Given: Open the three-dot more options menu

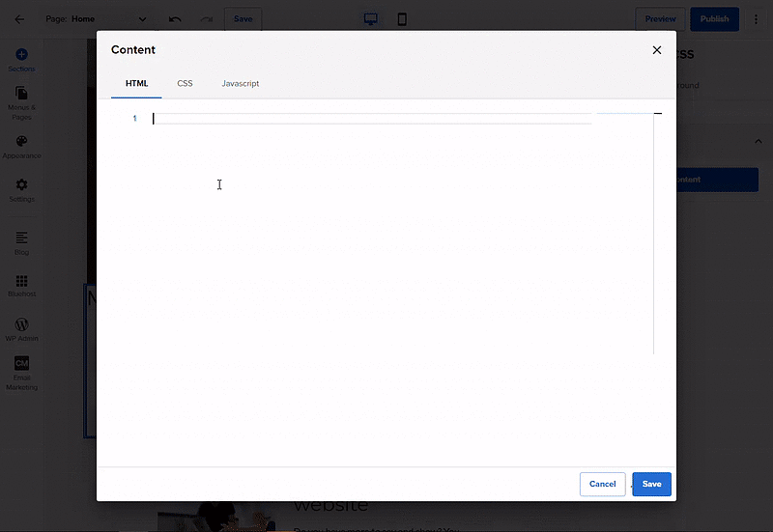Looking at the screenshot, I should 756,18.
